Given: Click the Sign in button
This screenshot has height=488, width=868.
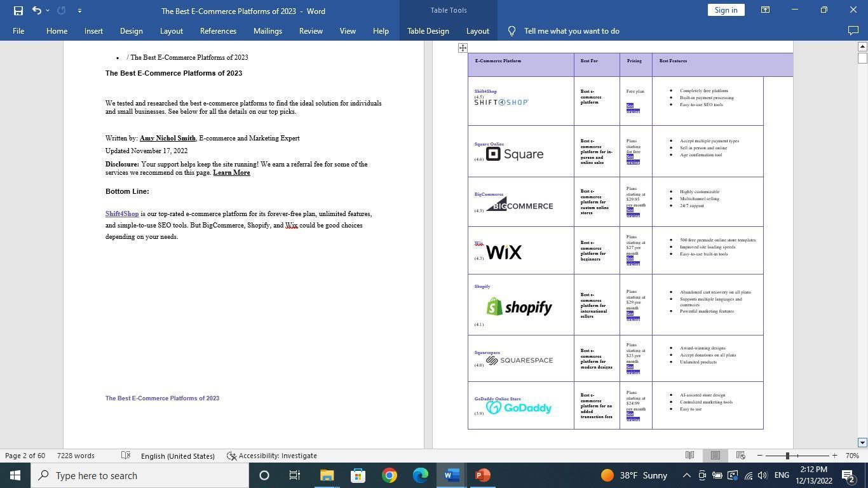Looking at the screenshot, I should (x=726, y=10).
